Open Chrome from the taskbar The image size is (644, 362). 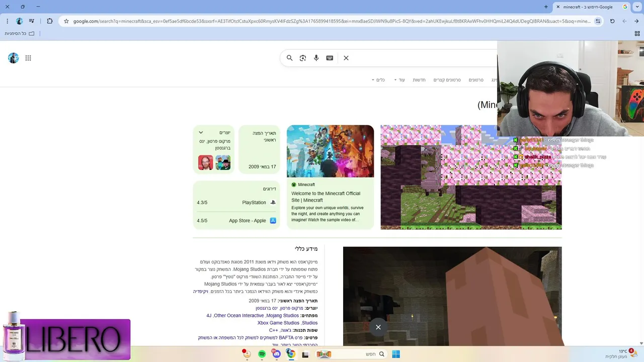pyautogui.click(x=291, y=354)
